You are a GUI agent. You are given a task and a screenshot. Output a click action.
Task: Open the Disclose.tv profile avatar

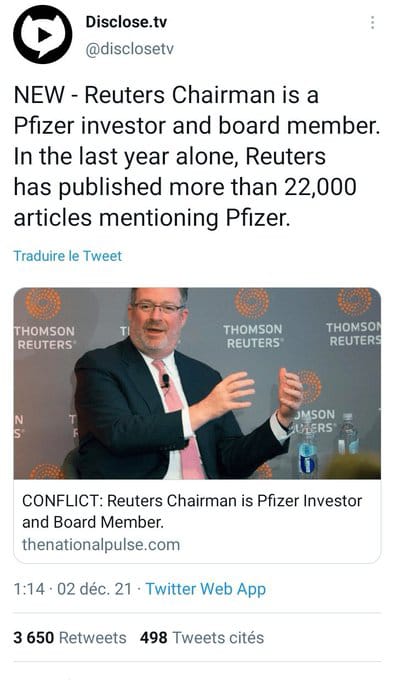pos(42,35)
